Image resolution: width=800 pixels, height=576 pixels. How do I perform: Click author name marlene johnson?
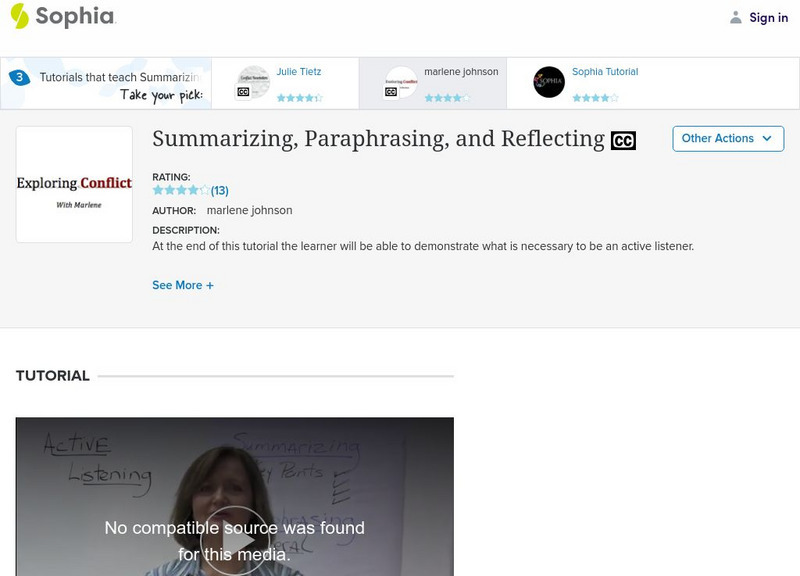pos(249,210)
